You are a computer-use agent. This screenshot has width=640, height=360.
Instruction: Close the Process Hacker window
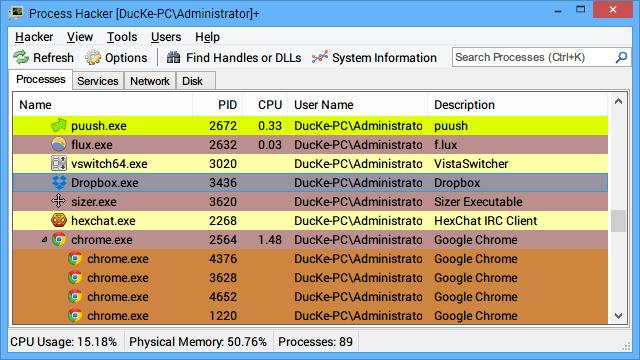pos(613,10)
